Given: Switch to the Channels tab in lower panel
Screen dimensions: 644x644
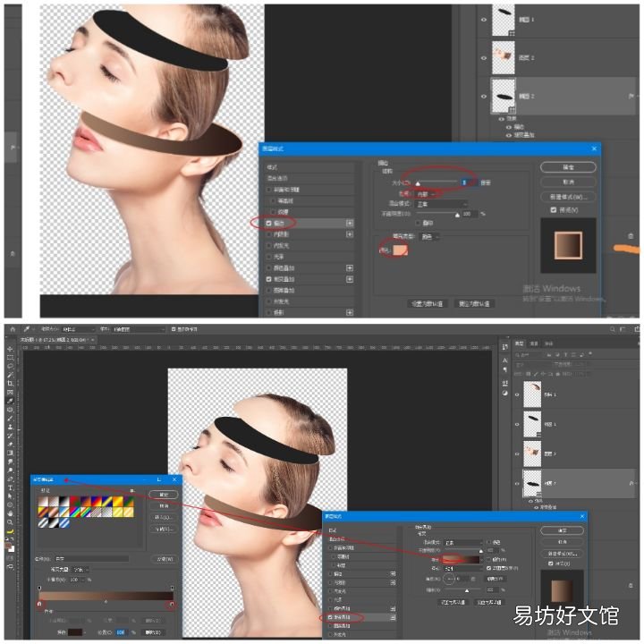Looking at the screenshot, I should click(x=534, y=343).
